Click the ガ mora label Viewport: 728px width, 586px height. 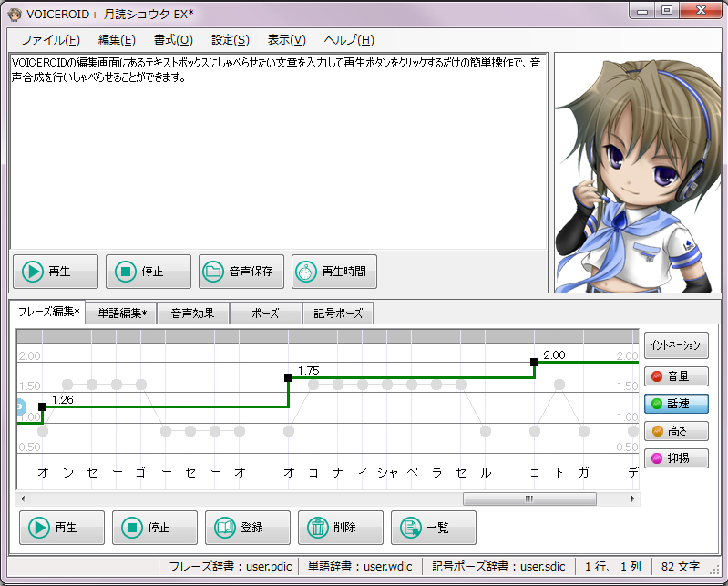pyautogui.click(x=584, y=473)
